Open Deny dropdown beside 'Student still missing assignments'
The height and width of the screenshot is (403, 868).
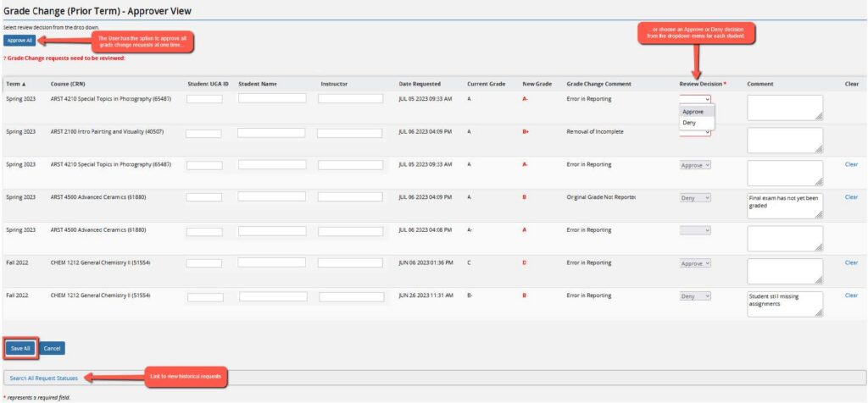(x=695, y=296)
